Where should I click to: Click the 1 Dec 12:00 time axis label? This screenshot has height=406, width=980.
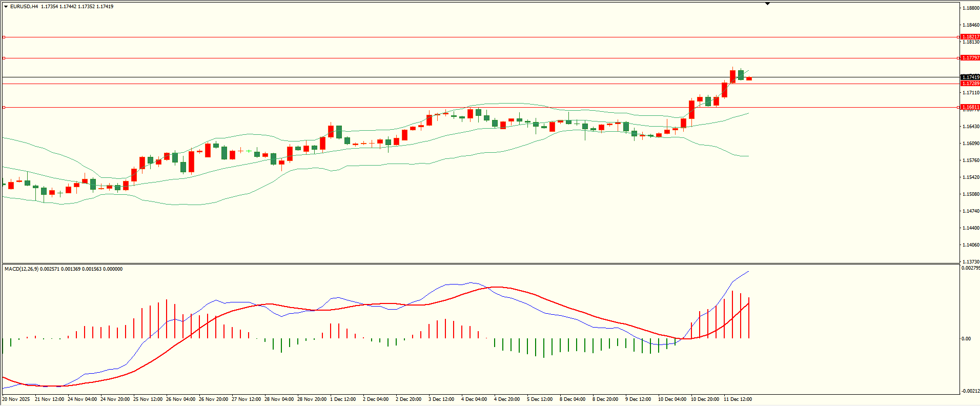click(343, 399)
